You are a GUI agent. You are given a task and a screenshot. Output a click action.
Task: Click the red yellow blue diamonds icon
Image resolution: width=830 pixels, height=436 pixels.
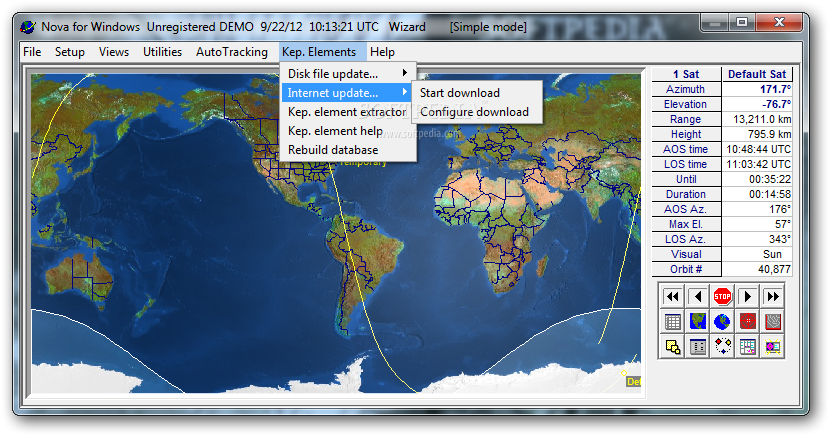pos(723,347)
